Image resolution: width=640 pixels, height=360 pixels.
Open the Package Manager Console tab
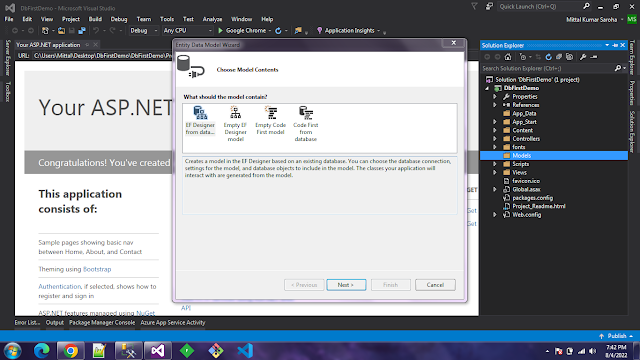click(102, 322)
